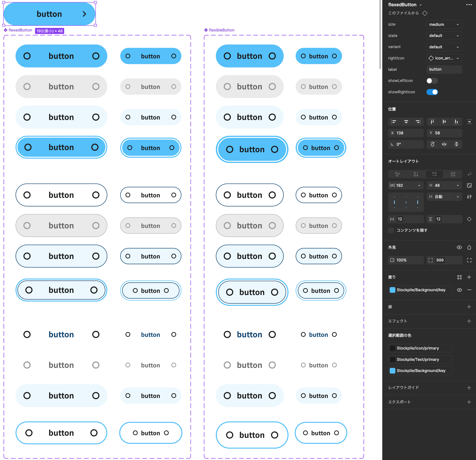Click align horizontal centers icon

point(406,122)
